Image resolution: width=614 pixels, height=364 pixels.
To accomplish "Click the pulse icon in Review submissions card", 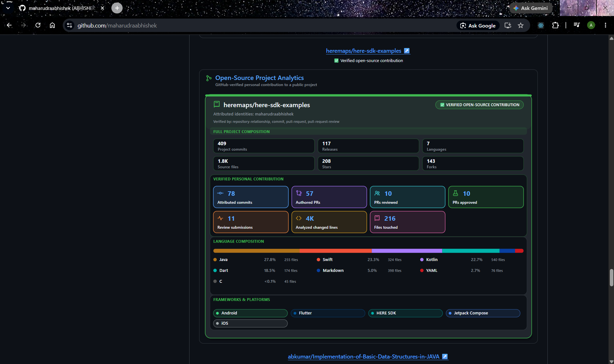I will pos(220,218).
